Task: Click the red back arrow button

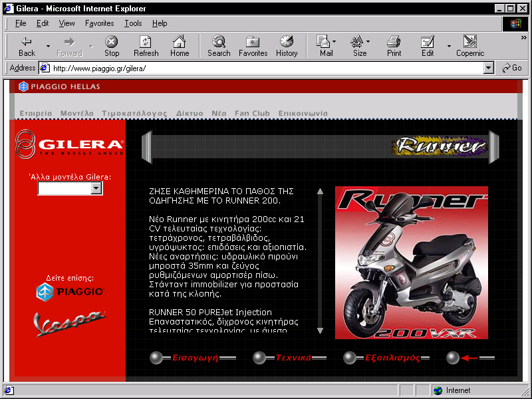Action: click(x=470, y=358)
